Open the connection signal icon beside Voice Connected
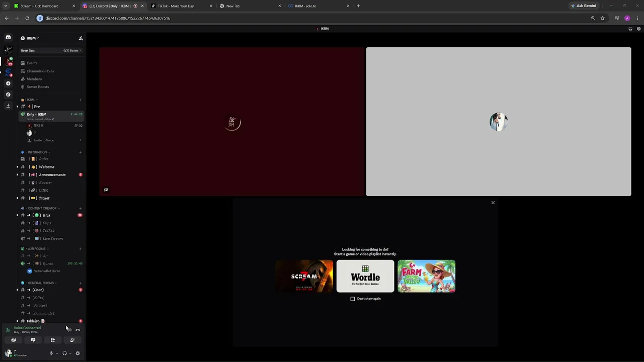The height and width of the screenshot is (362, 644). coord(8,330)
